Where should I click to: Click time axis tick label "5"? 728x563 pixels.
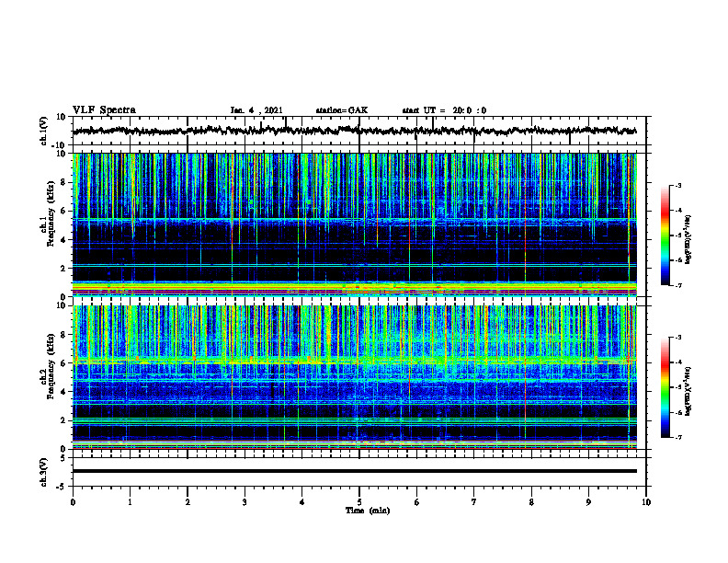[x=359, y=502]
